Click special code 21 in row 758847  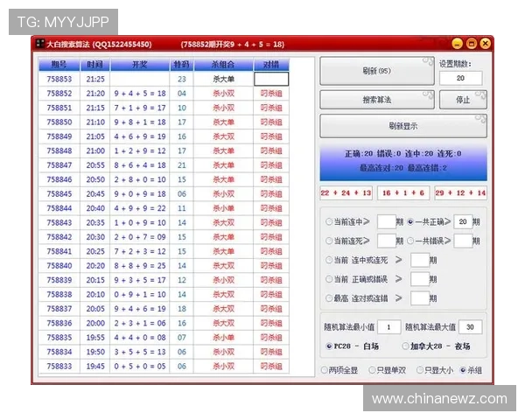[x=181, y=165]
